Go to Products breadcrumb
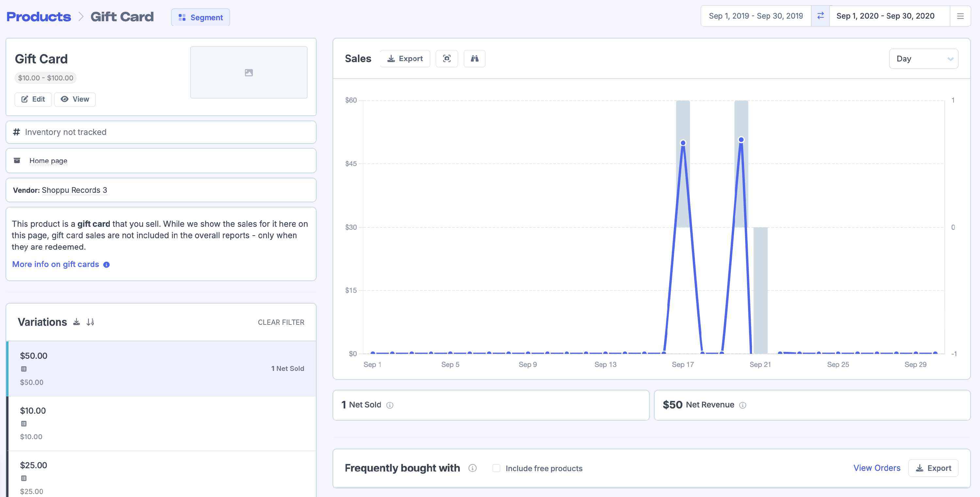 (x=39, y=17)
